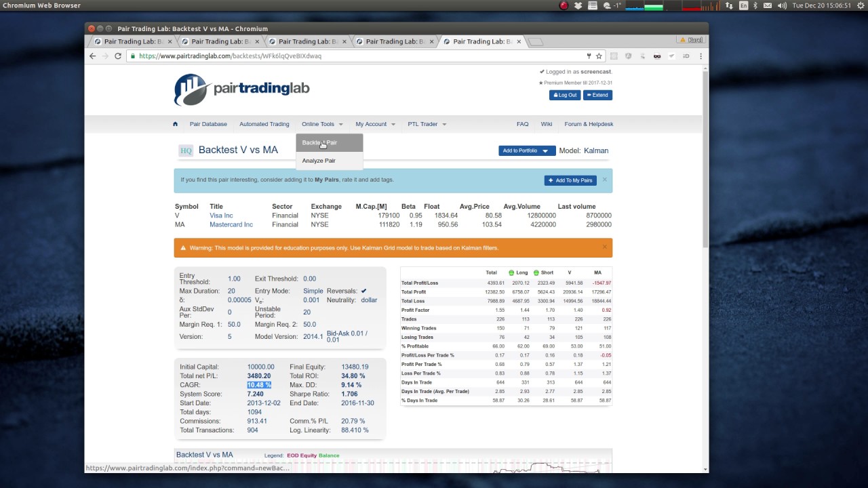Viewport: 868px width, 488px height.
Task: Click the EOD Equity legend label
Action: click(302, 455)
